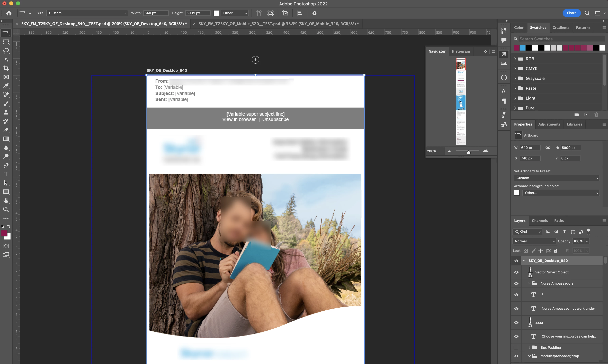Switch to the Gradients tab

[561, 27]
